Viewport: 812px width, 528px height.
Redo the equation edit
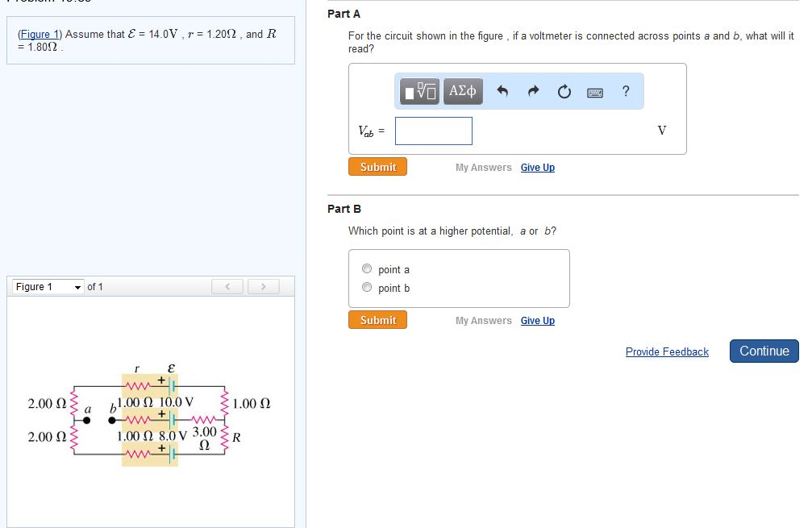(x=533, y=91)
